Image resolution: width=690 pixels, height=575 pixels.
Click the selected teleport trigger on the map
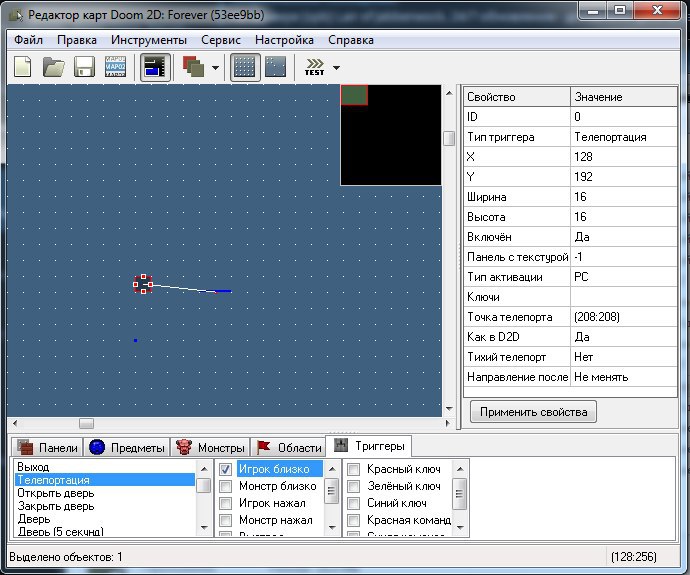(x=143, y=284)
